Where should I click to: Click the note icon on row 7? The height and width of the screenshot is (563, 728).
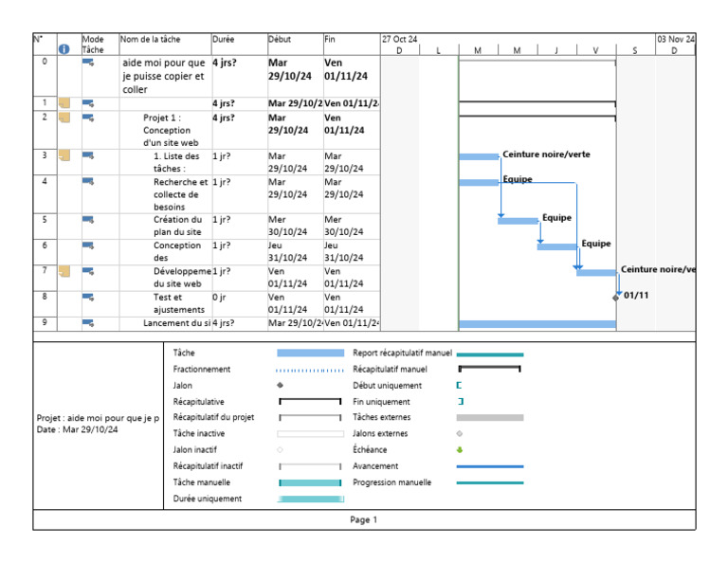coord(64,271)
